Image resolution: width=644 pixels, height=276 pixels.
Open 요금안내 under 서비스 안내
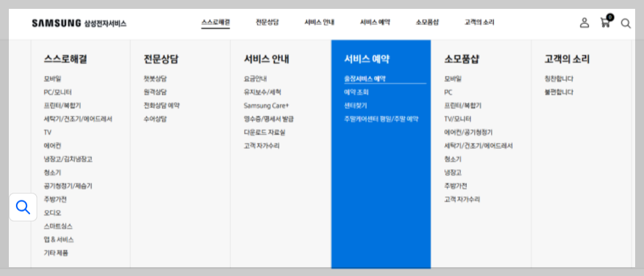click(x=255, y=79)
